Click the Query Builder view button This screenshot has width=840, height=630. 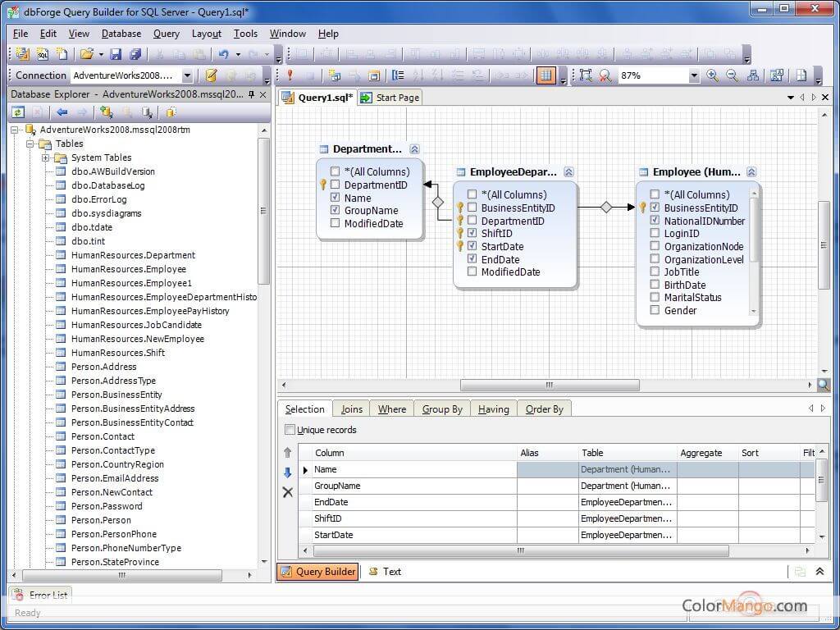[x=317, y=572]
